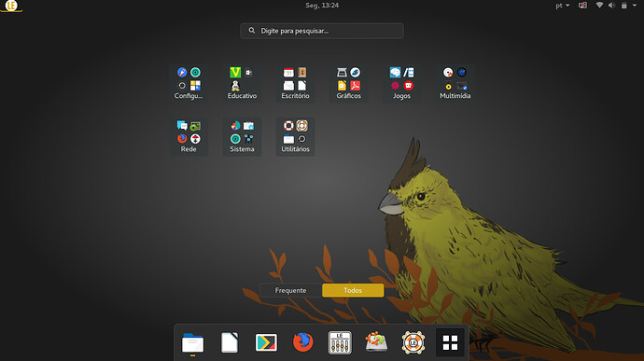Open the LE control panel mixer icon
Image resolution: width=644 pixels, height=361 pixels.
point(340,342)
